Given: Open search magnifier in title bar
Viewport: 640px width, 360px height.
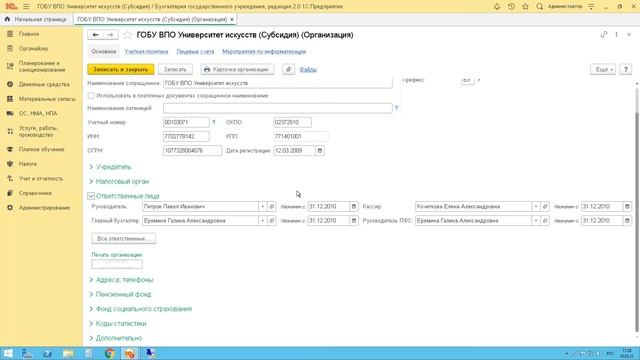Looking at the screenshot, I should point(539,7).
